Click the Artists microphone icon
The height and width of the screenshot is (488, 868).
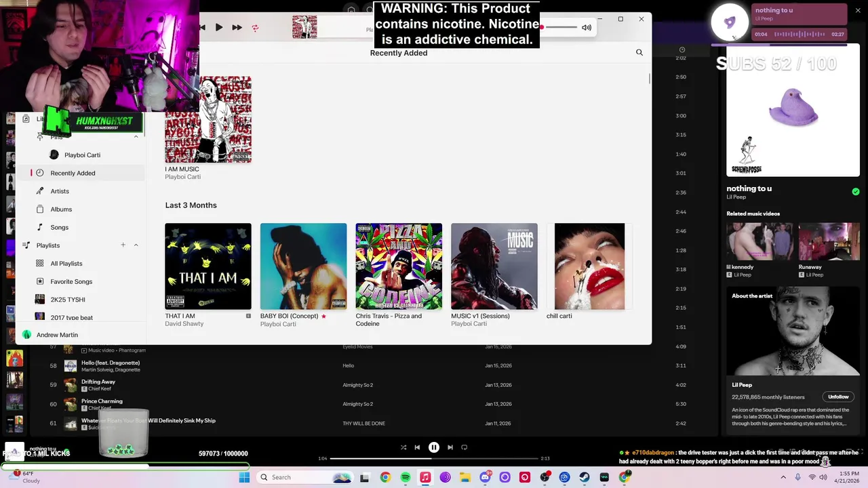point(40,191)
